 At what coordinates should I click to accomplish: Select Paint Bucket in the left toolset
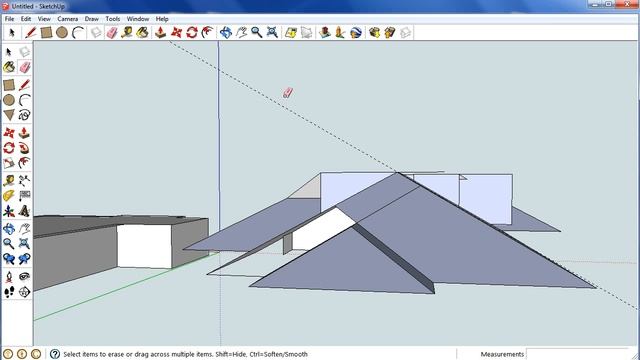point(9,67)
